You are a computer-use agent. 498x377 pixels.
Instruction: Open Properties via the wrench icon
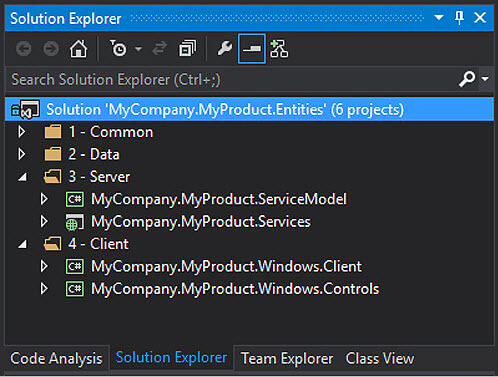[x=225, y=48]
